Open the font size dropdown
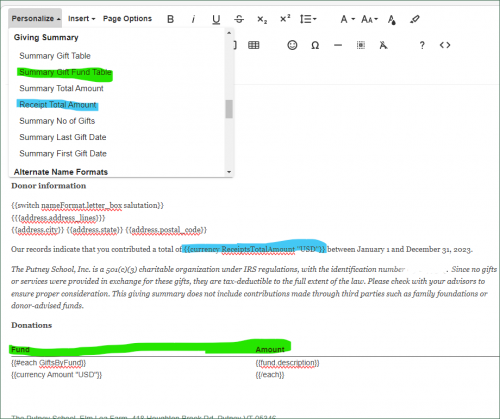 [369, 19]
